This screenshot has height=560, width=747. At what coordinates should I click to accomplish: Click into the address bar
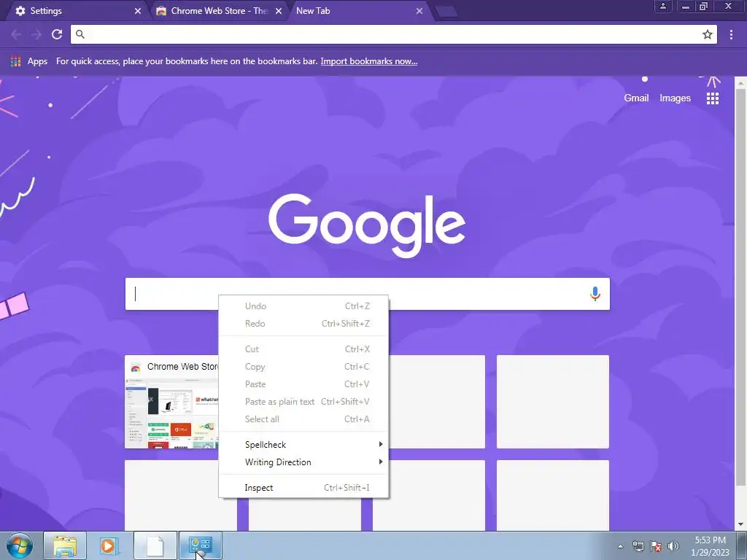click(393, 34)
